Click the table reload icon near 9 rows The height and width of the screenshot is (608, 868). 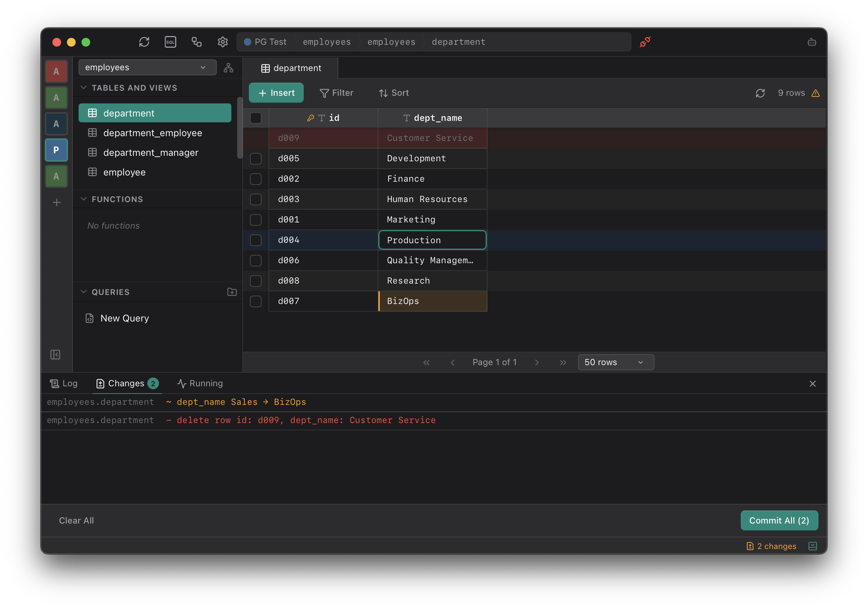760,93
